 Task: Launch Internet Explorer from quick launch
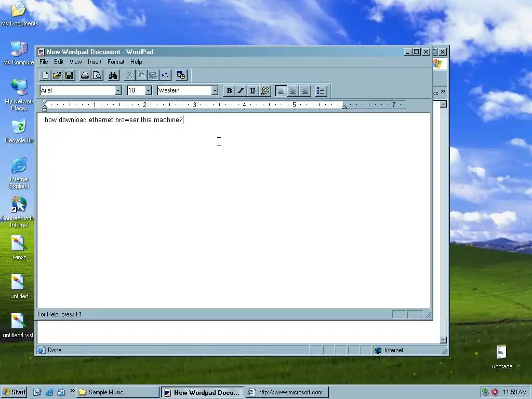[49, 392]
